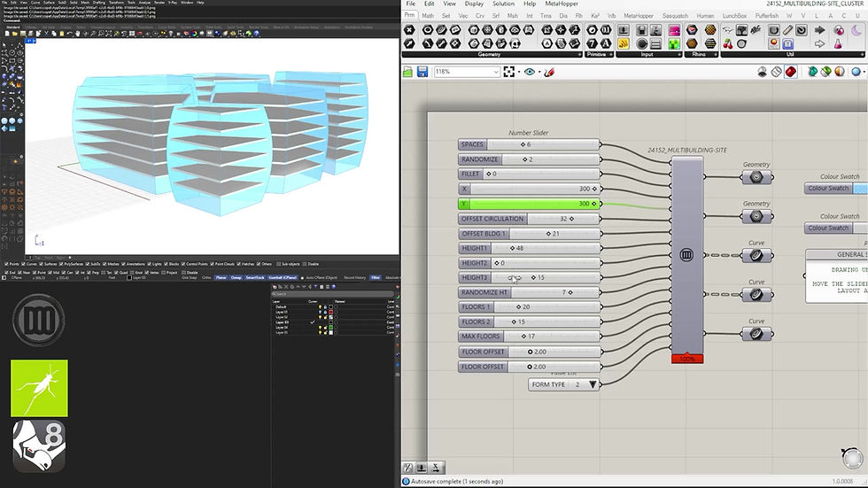Image resolution: width=868 pixels, height=488 pixels.
Task: Click the SmartTrack status bar button
Action: pyautogui.click(x=256, y=277)
